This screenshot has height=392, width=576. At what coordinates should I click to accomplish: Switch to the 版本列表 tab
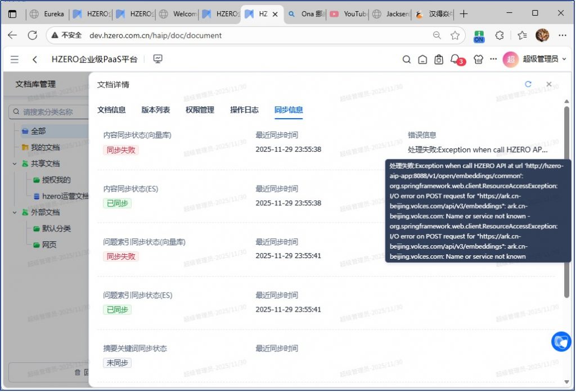coord(155,110)
